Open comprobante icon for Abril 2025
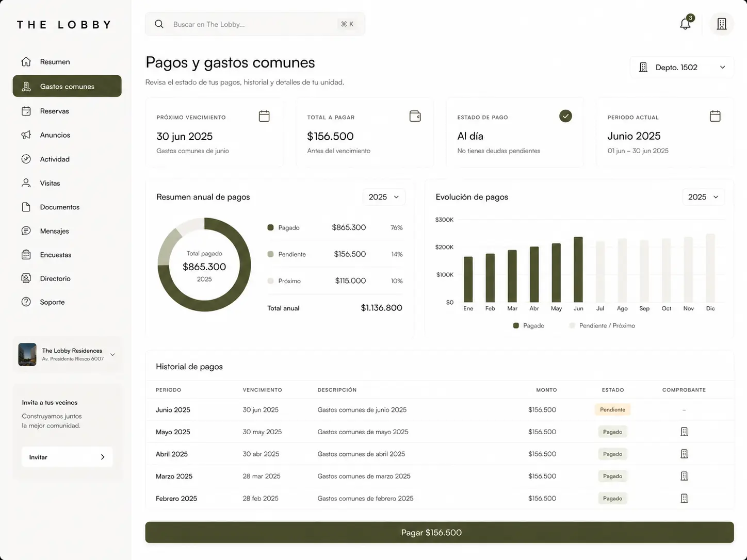Viewport: 747px width, 560px height. pos(684,454)
